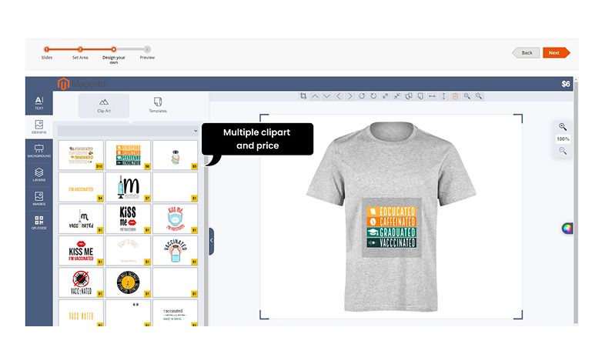Click the zoom out magnifier below 100%

pyautogui.click(x=563, y=151)
